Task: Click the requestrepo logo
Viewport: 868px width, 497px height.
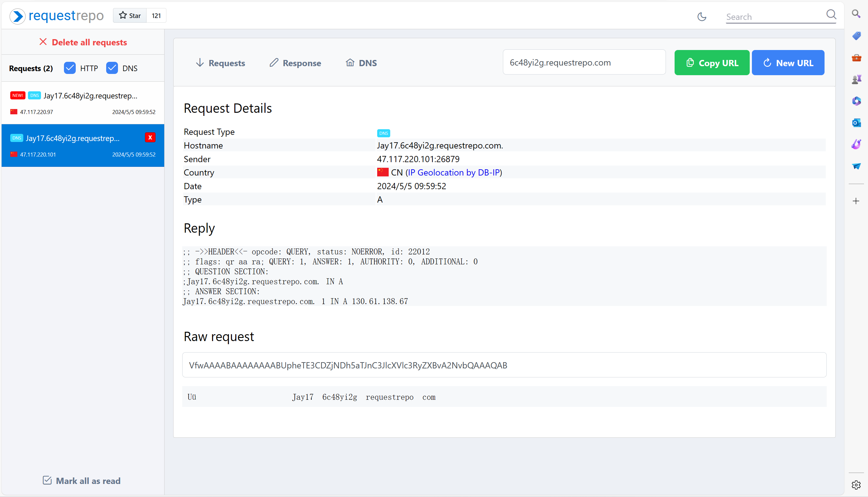Action: (x=57, y=16)
